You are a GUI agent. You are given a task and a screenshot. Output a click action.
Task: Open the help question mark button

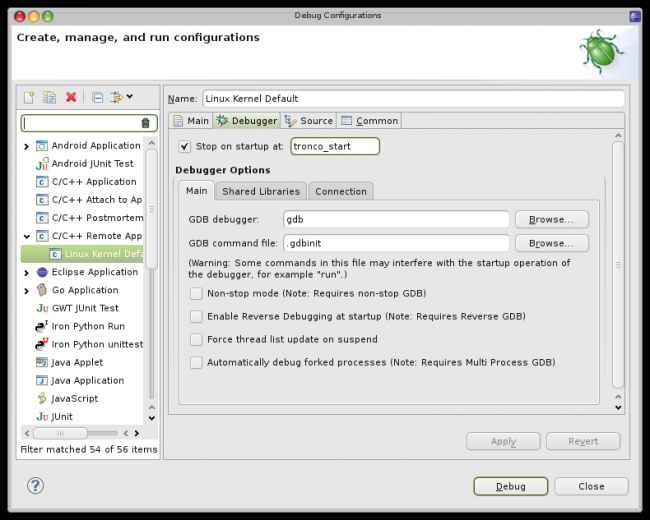(35, 486)
